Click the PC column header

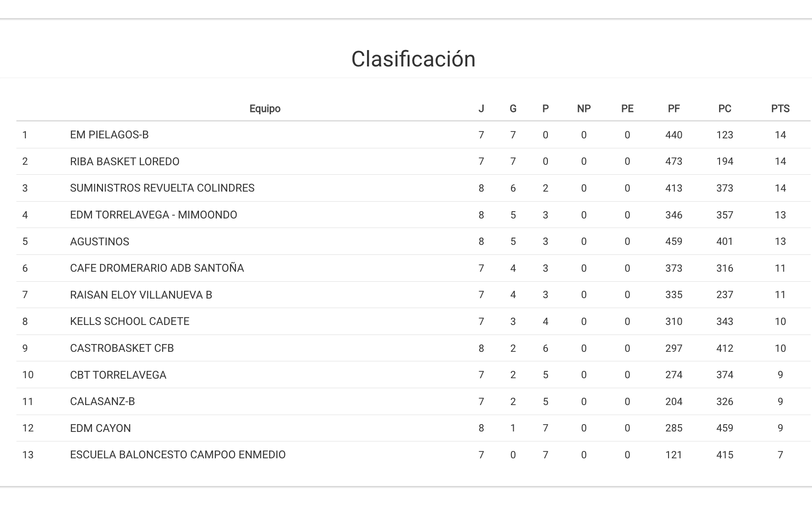tap(725, 109)
